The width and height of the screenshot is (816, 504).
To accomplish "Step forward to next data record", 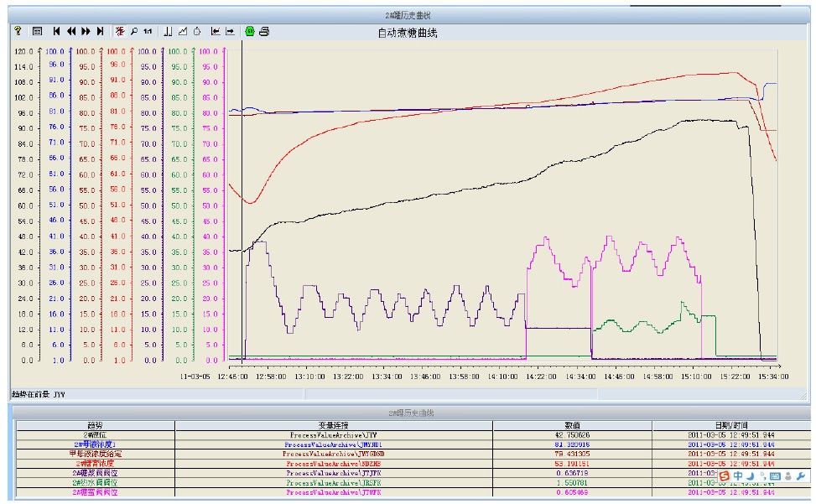I will 86,31.
